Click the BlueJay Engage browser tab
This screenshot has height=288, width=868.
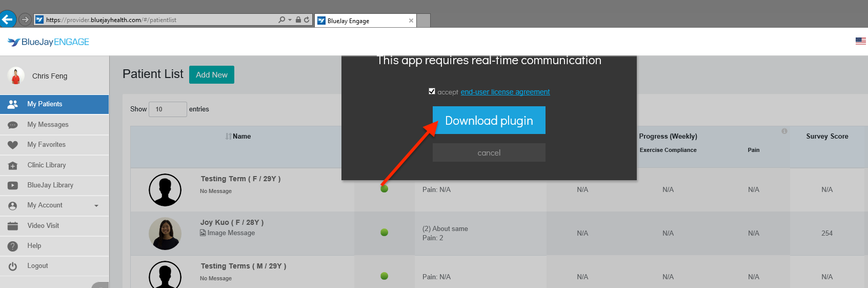[365, 21]
